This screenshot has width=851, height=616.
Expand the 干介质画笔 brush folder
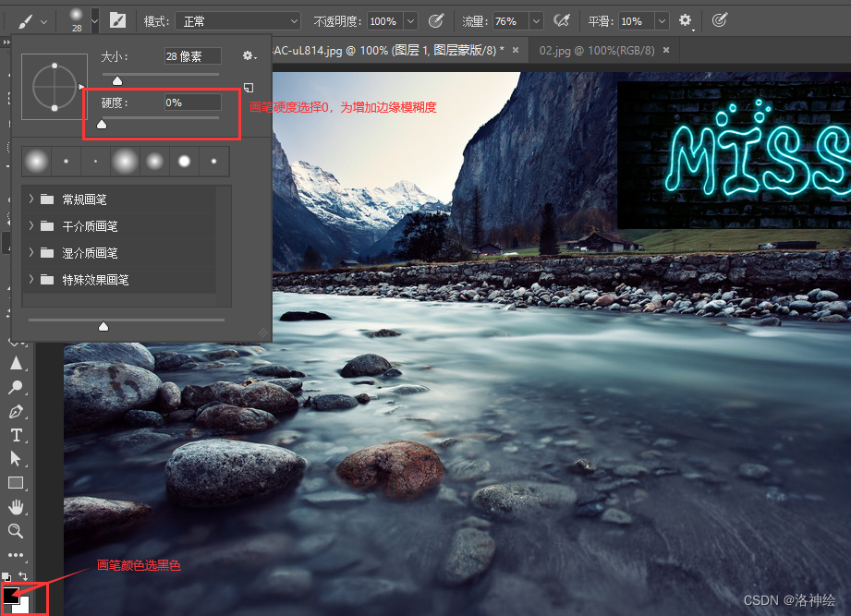point(30,225)
